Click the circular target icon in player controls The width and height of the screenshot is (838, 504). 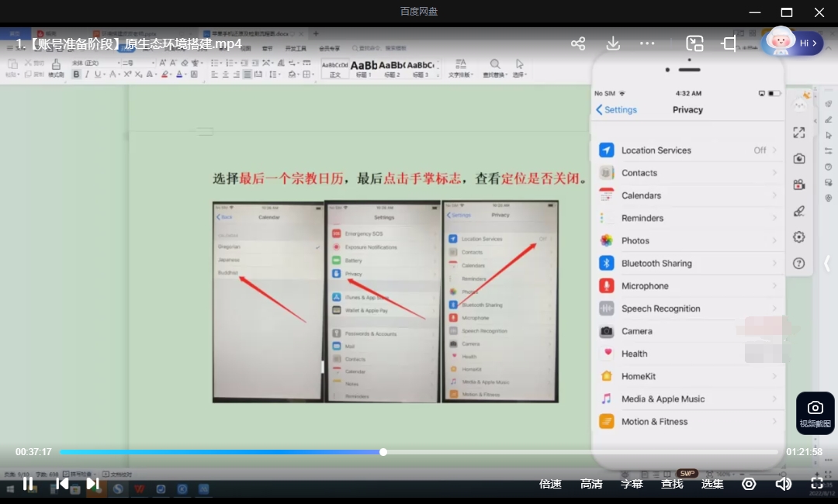point(749,484)
